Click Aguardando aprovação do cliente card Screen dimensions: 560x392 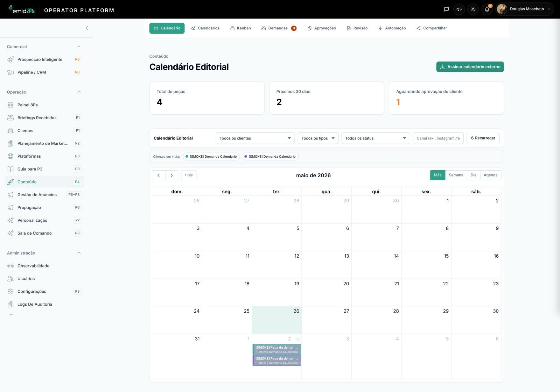446,98
